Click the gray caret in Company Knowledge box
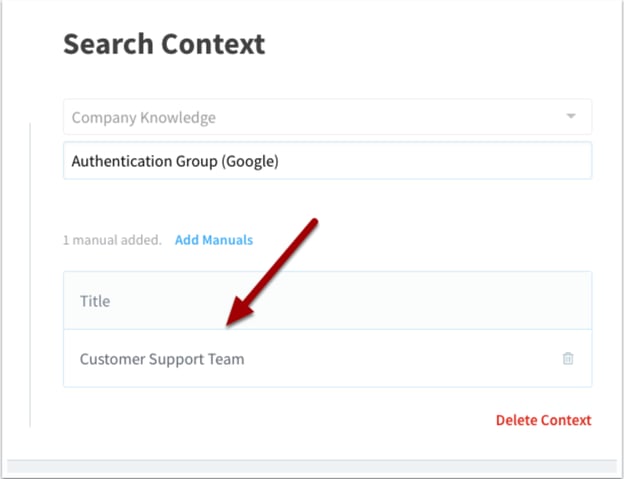 [571, 116]
